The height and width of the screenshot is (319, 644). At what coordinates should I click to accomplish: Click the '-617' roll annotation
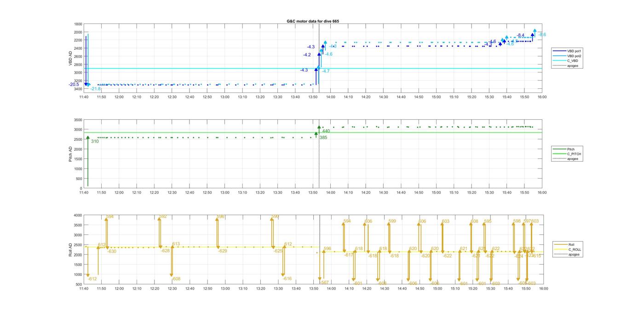[349, 255]
